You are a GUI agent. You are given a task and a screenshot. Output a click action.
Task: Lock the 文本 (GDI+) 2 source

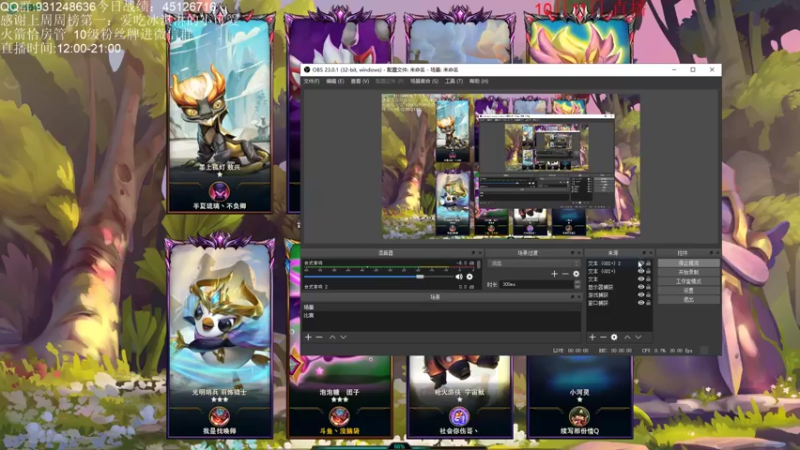pos(648,263)
